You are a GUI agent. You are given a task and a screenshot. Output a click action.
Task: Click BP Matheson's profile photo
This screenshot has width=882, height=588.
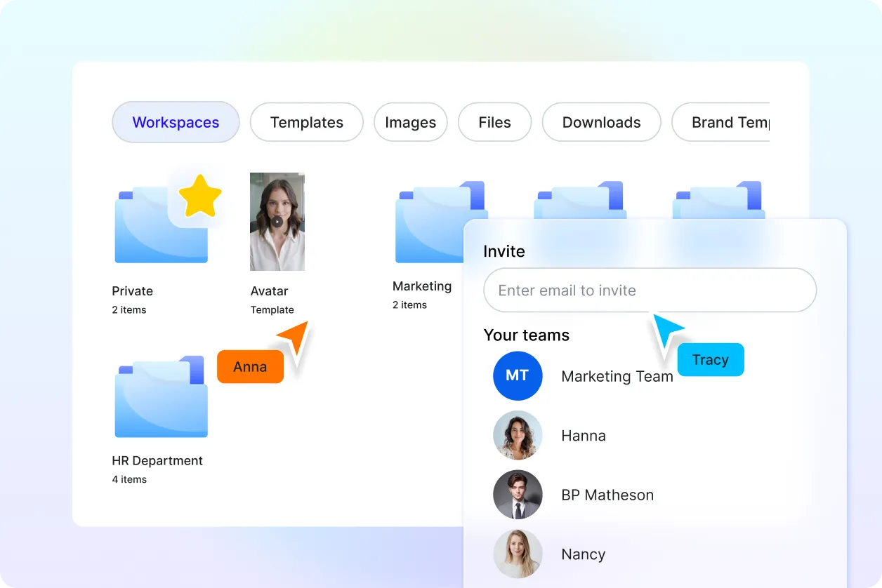click(x=518, y=495)
